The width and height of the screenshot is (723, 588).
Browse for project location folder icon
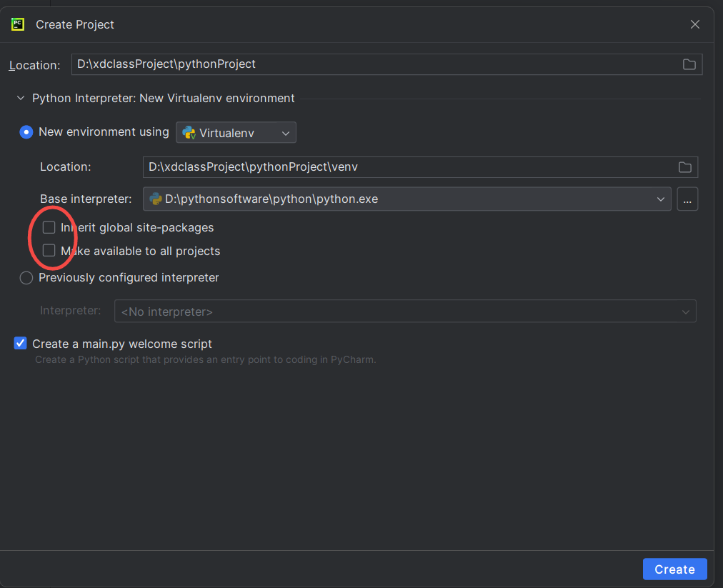point(689,64)
